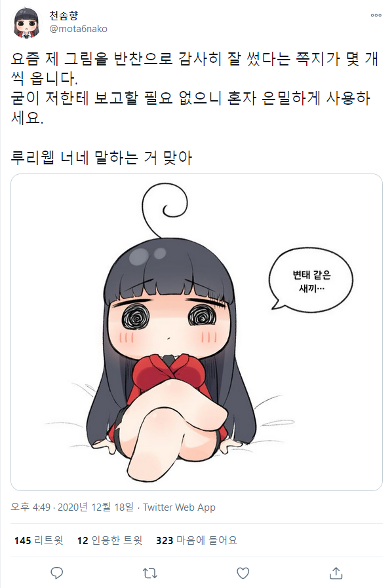View the 323 마음에 들어요 list
The height and width of the screenshot is (588, 392).
(197, 540)
